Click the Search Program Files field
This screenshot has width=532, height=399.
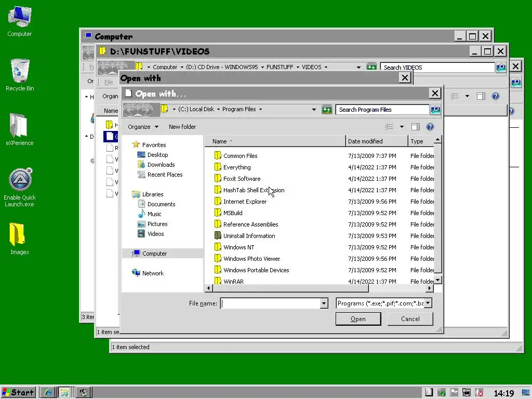pos(382,109)
